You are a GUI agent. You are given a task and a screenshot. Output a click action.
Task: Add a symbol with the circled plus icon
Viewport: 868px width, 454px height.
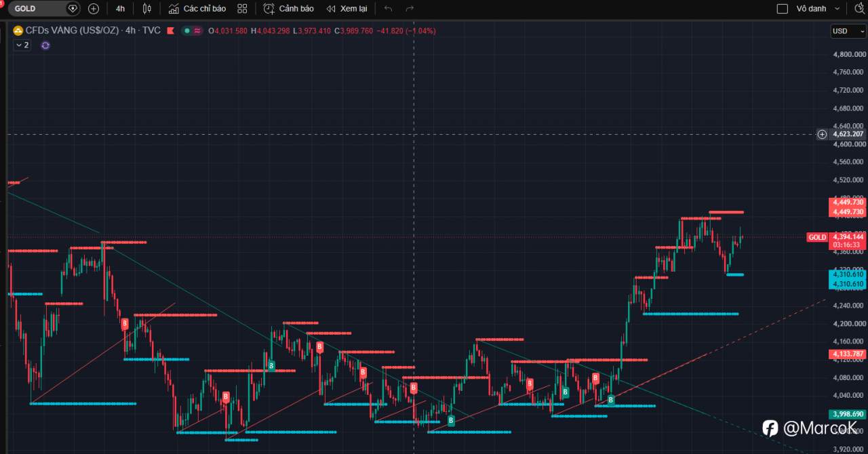click(x=94, y=9)
